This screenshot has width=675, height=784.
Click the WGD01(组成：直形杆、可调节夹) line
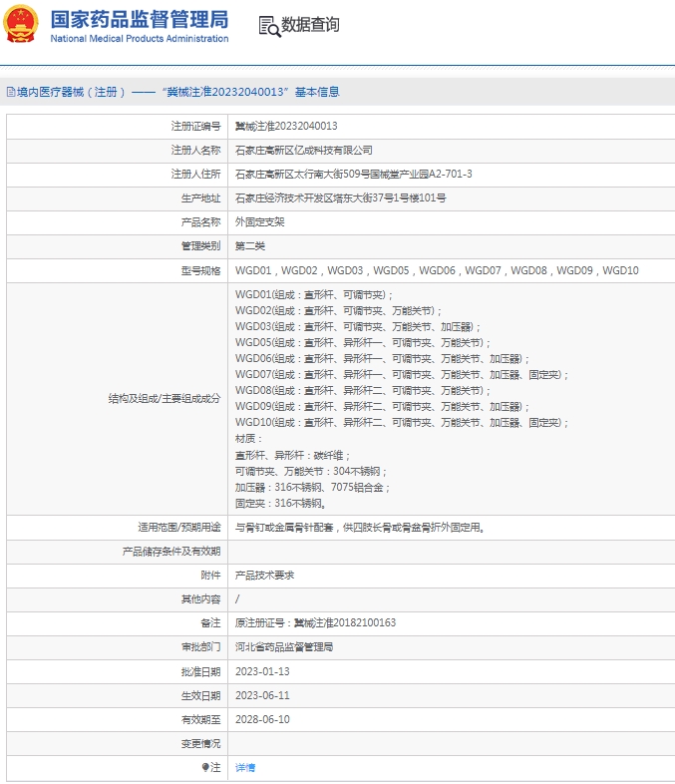314,295
